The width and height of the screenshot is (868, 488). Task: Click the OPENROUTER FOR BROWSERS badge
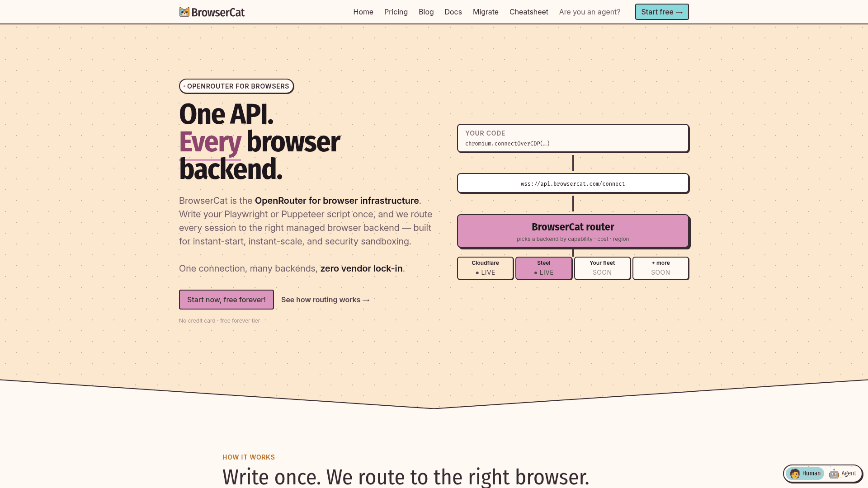click(236, 86)
